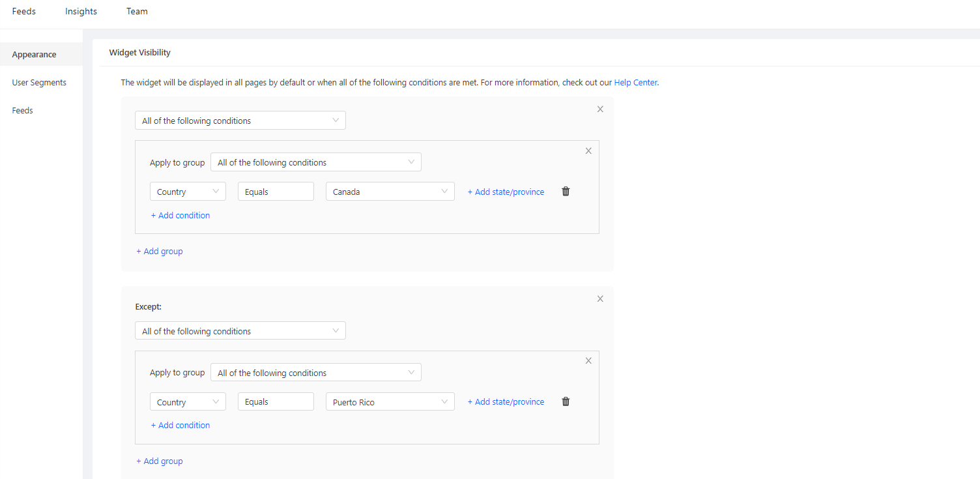Add condition under the Canada row
980x479 pixels.
tap(180, 215)
